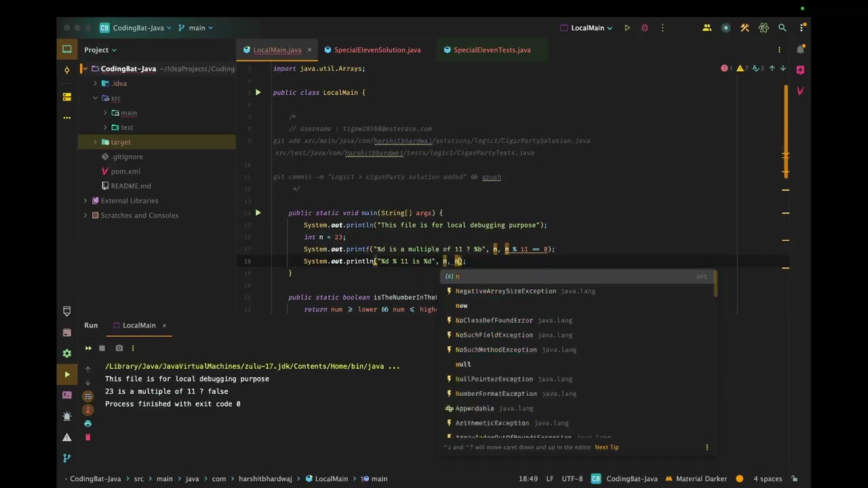
Task: Run LocalMain with the green play icon
Action: tap(627, 28)
